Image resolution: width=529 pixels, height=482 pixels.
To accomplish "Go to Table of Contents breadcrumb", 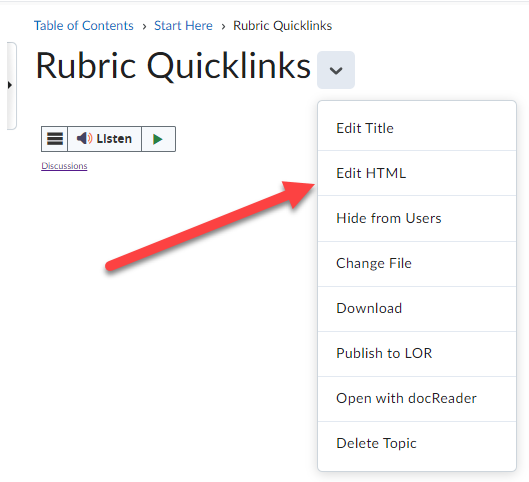I will click(x=84, y=26).
